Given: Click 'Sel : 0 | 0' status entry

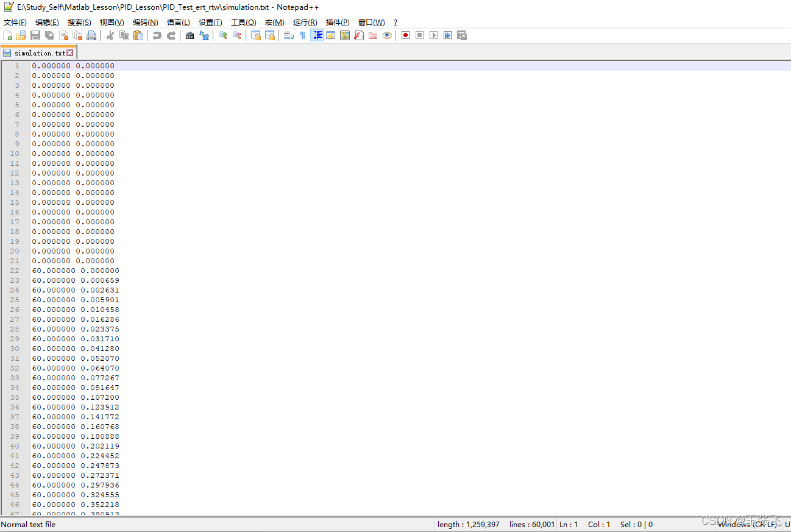Looking at the screenshot, I should point(636,524).
